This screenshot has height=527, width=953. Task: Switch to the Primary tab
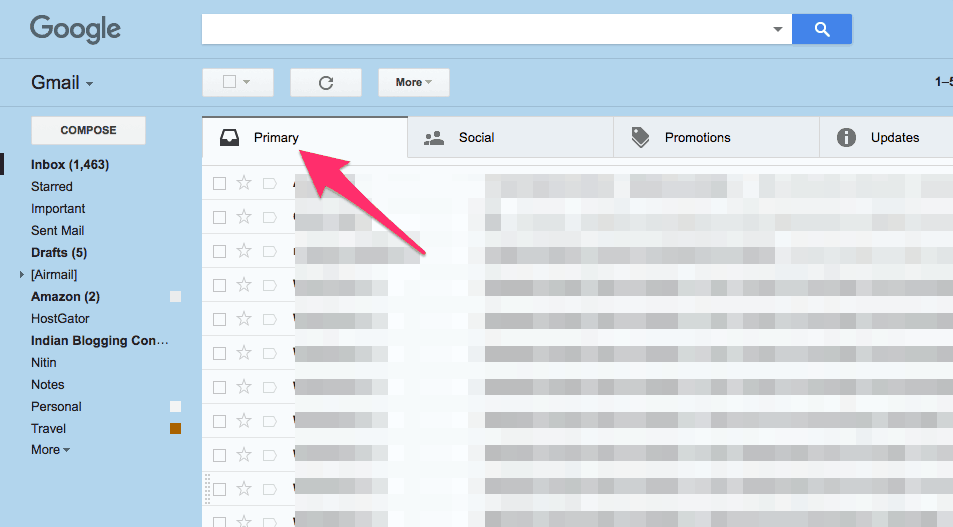(276, 138)
